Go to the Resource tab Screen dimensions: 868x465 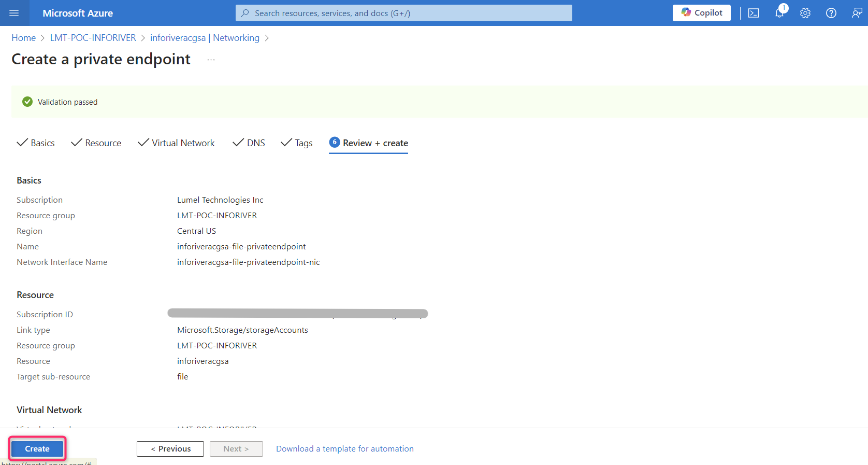coord(96,143)
